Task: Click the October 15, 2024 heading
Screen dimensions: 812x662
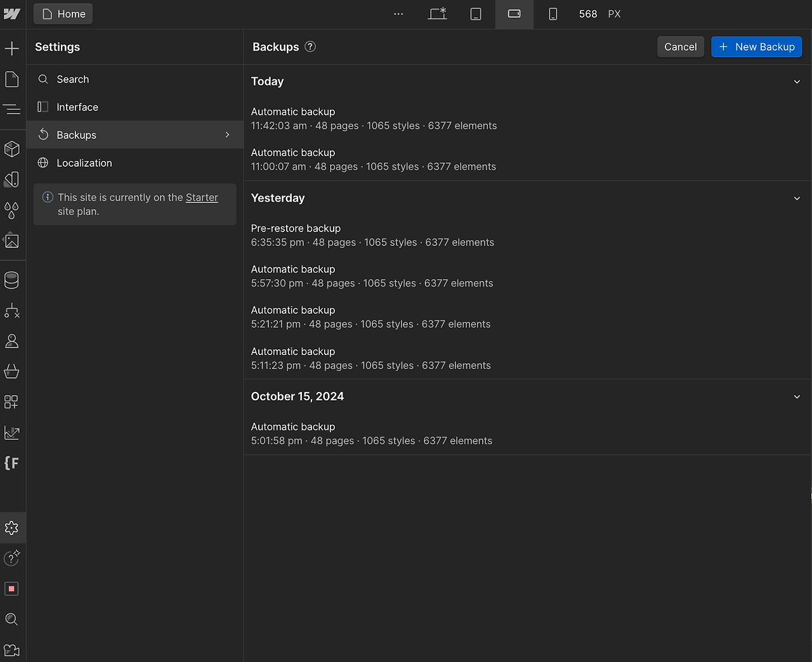Action: pos(298,396)
